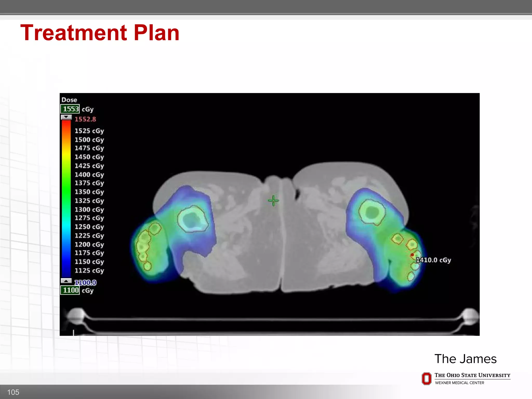
Task: Click the 1475 cGy scale label
Action: [x=89, y=148]
